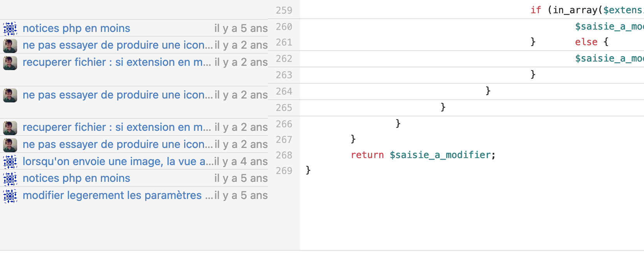This screenshot has height=278, width=644.
Task: Click the closing brace on line 264
Action: tap(488, 91)
